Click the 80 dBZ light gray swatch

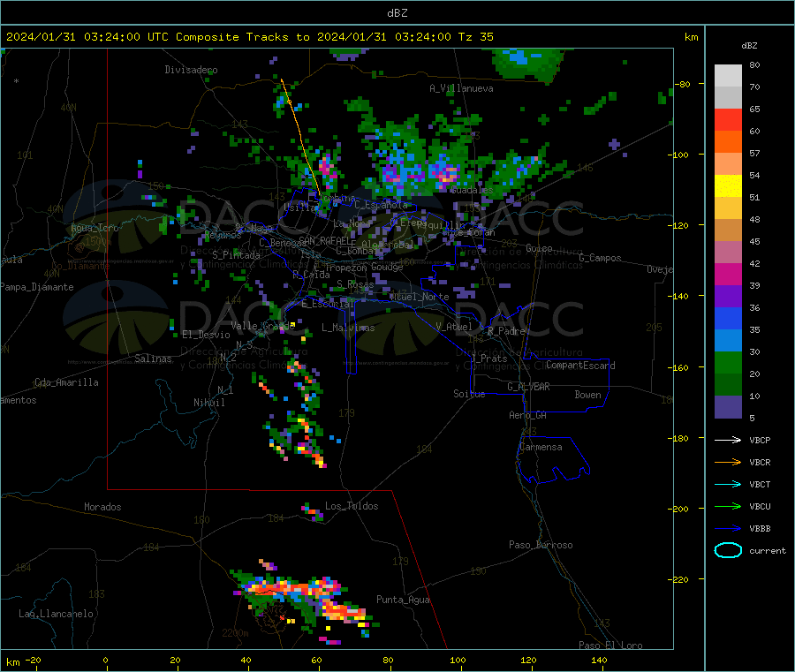point(728,76)
